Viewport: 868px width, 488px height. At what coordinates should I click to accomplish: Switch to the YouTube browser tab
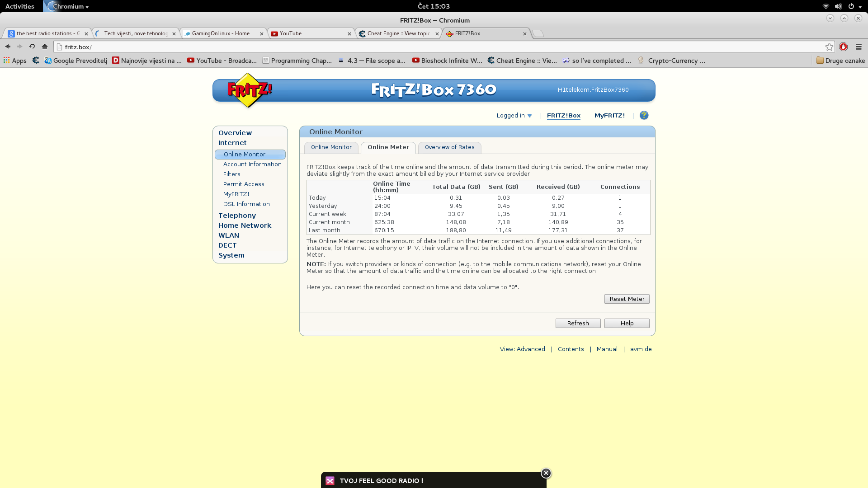311,33
